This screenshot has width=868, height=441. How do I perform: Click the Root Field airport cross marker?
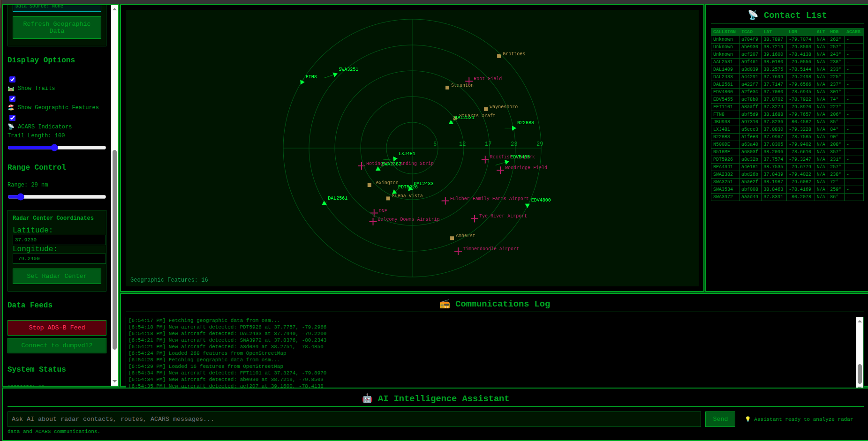469,81
